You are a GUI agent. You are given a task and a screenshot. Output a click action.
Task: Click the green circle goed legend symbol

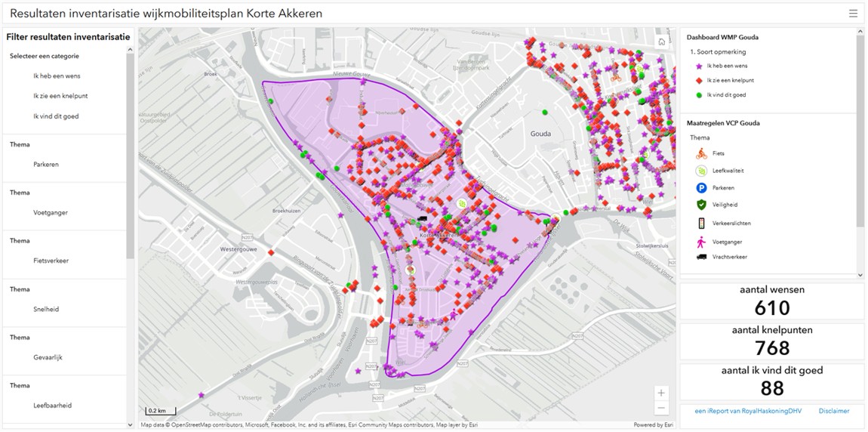coord(699,94)
